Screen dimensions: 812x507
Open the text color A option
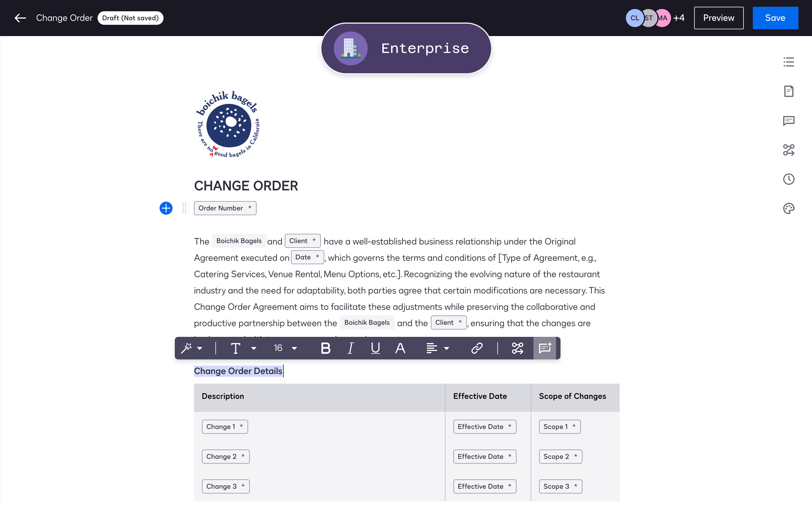[400, 348]
